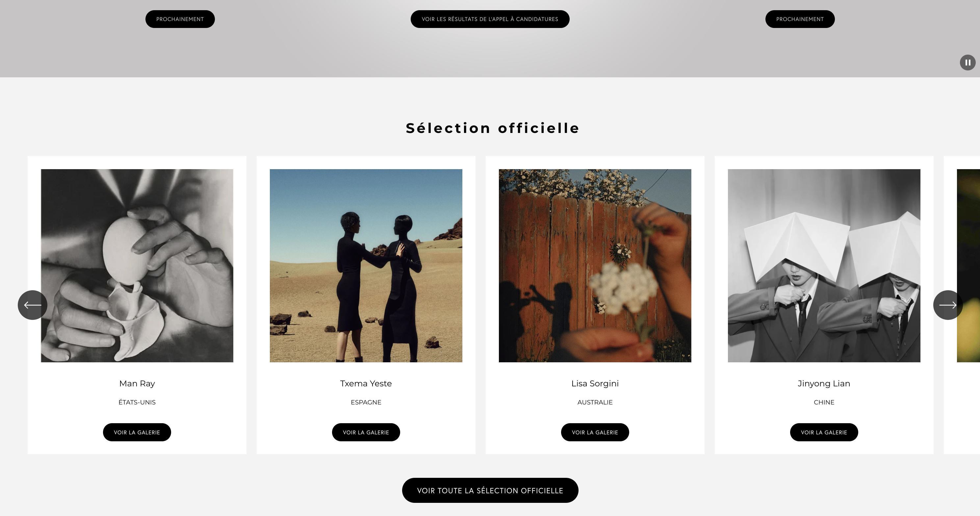Click the left Prochainement button
Screen dimensions: 980x516
pyautogui.click(x=180, y=19)
